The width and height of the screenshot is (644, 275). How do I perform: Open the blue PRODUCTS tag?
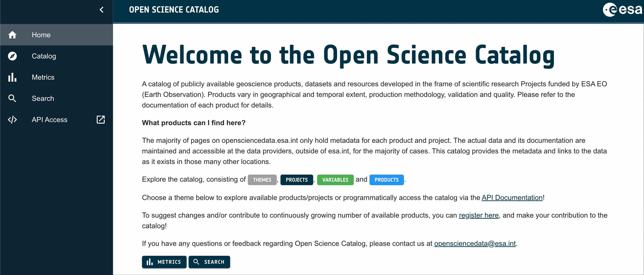click(386, 180)
